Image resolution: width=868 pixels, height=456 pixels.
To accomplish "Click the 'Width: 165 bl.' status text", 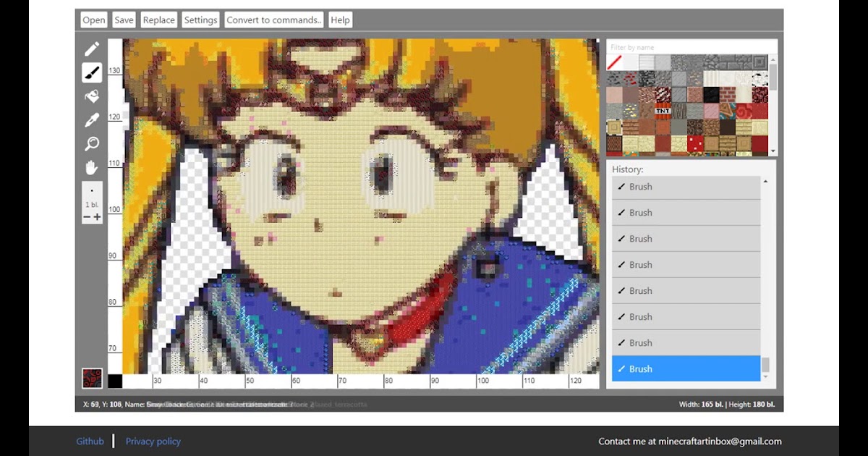I will (701, 404).
